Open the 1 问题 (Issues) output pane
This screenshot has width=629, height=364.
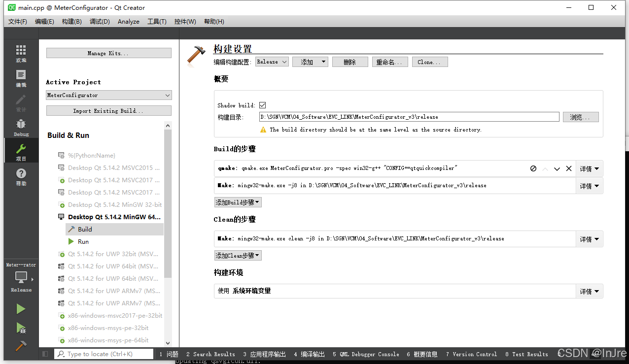pos(169,354)
